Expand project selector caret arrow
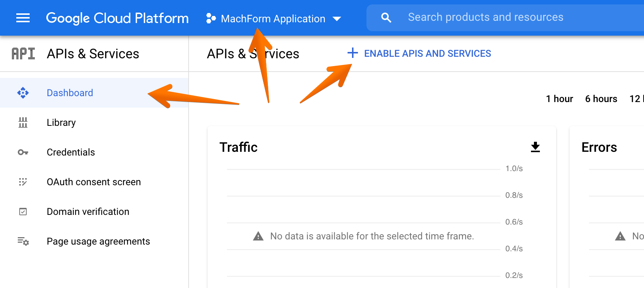The image size is (644, 288). (336, 19)
